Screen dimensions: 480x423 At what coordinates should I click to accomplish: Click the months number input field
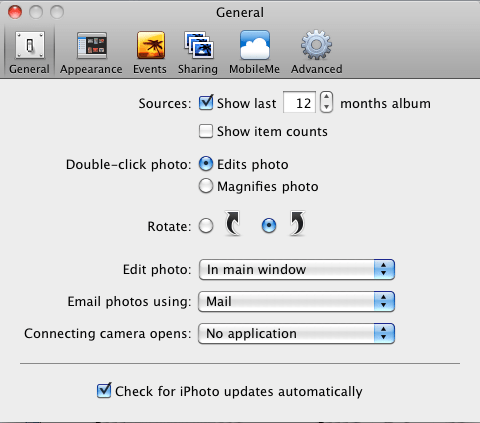[x=299, y=102]
